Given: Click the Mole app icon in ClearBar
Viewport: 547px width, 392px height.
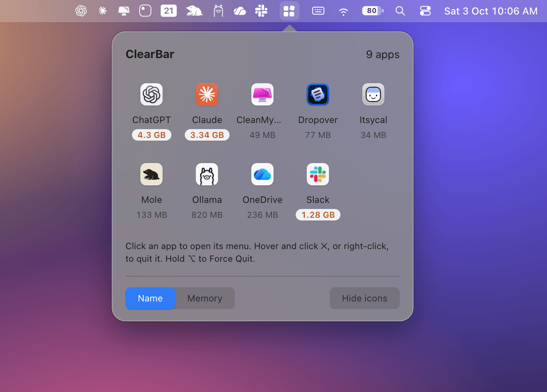Looking at the screenshot, I should coord(151,174).
